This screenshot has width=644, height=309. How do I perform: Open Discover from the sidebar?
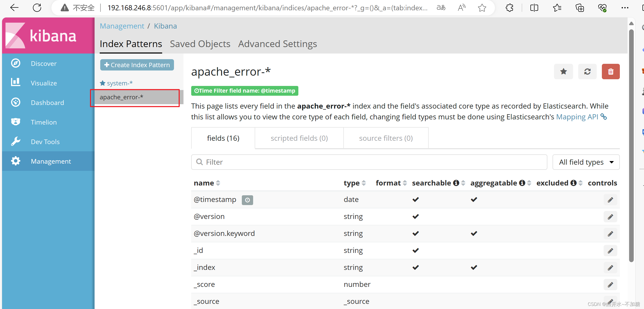48,63
